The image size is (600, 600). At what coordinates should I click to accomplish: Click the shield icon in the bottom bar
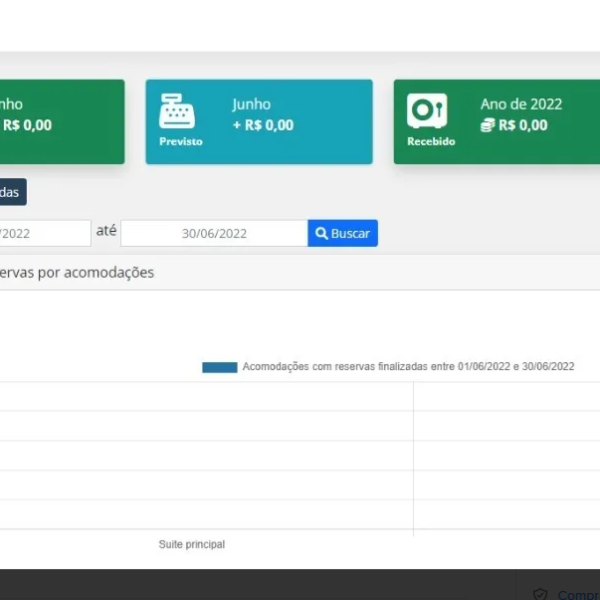tap(540, 594)
